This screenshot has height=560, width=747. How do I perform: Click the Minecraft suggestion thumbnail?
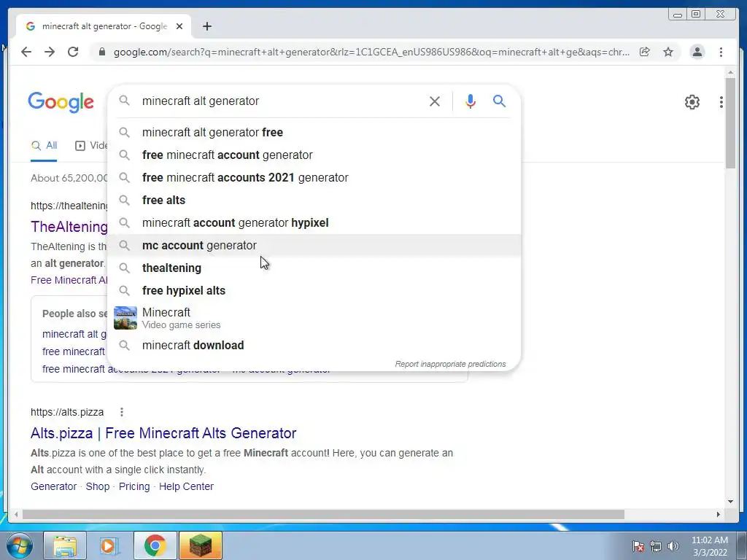tap(125, 318)
